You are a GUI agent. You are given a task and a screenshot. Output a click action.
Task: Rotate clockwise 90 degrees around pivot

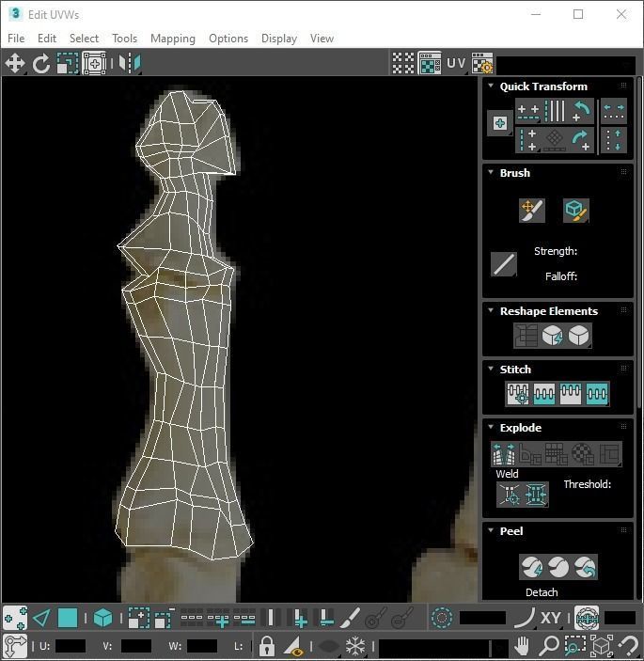pyautogui.click(x=581, y=140)
